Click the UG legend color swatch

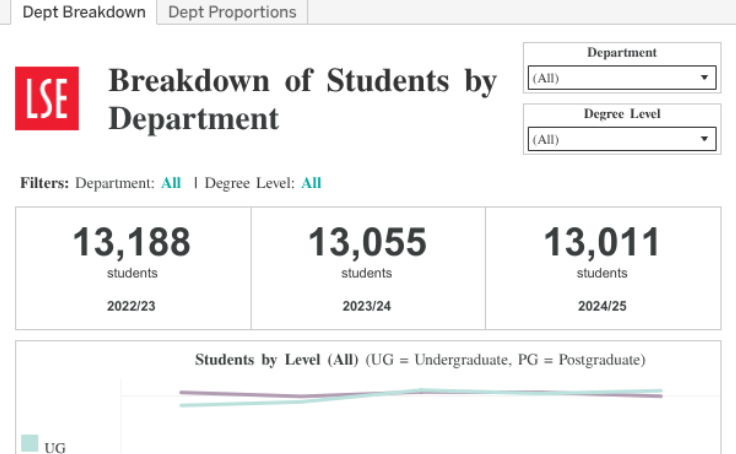tap(30, 443)
